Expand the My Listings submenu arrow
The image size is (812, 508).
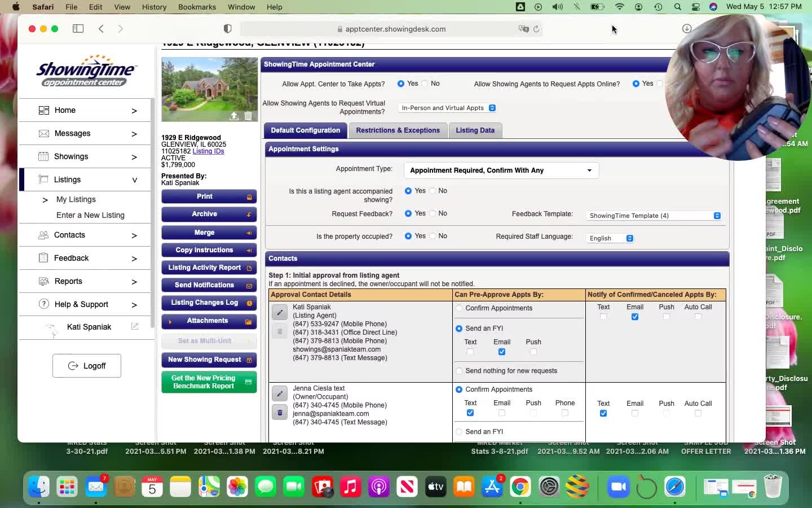(45, 200)
